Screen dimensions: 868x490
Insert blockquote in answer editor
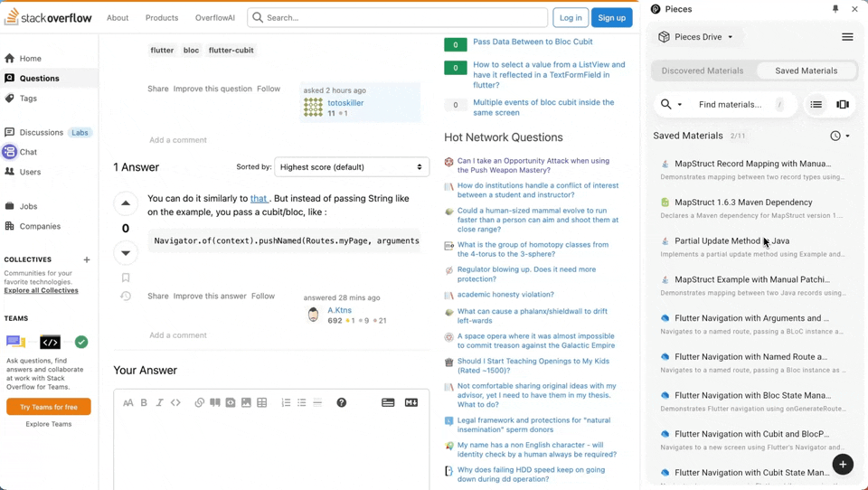(x=215, y=402)
